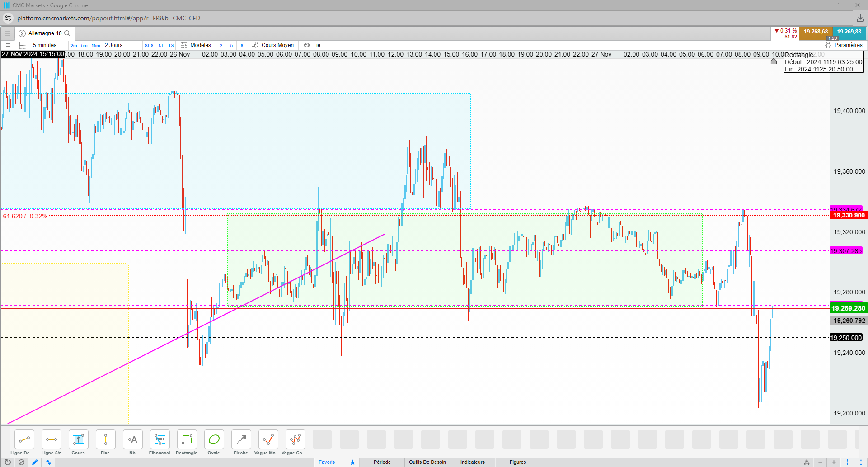Open the Cours Moyen price type dropdown
Viewport: 868px width, 467px height.
273,45
